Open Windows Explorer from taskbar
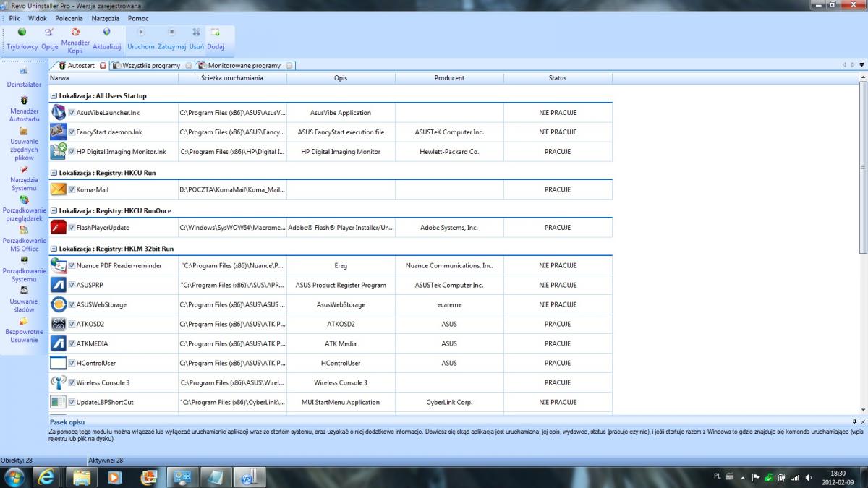Viewport: 868px width, 488px height. pos(82,476)
